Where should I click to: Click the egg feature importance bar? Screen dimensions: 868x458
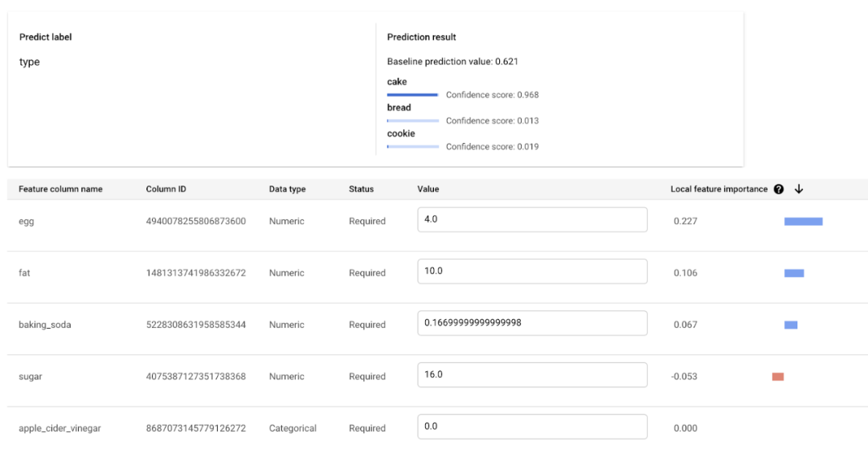803,221
